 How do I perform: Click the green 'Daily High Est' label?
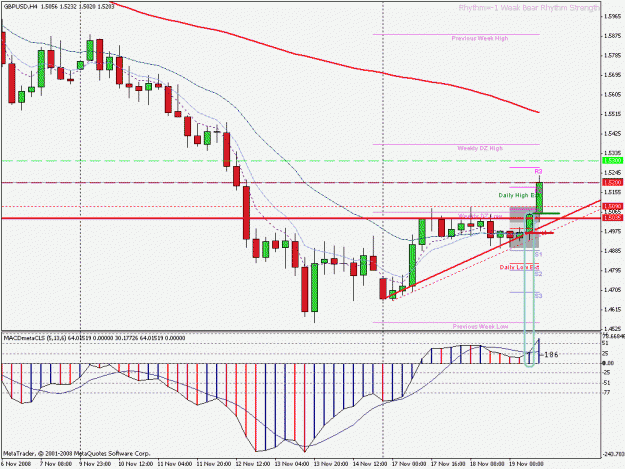pos(518,195)
